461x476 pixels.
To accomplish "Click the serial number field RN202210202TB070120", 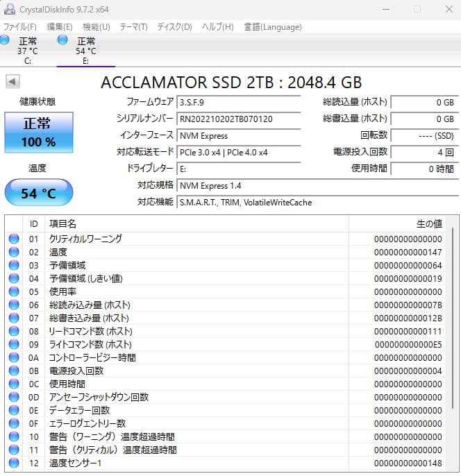I will tap(238, 119).
